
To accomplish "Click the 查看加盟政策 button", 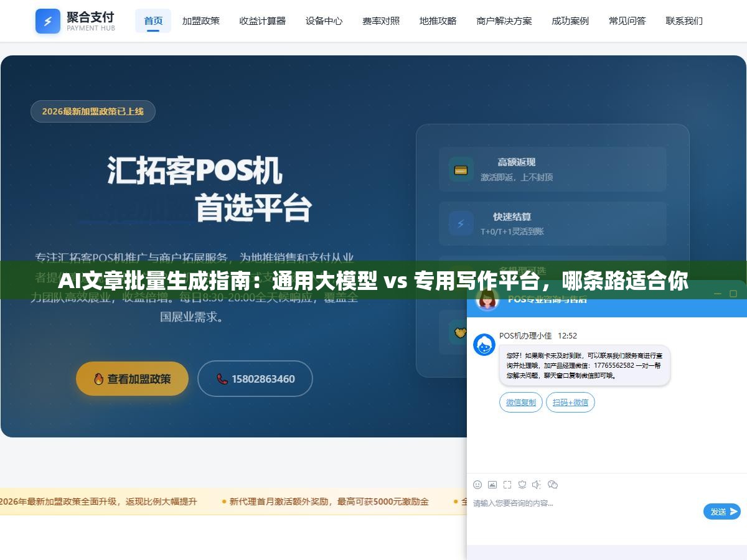I will click(132, 378).
